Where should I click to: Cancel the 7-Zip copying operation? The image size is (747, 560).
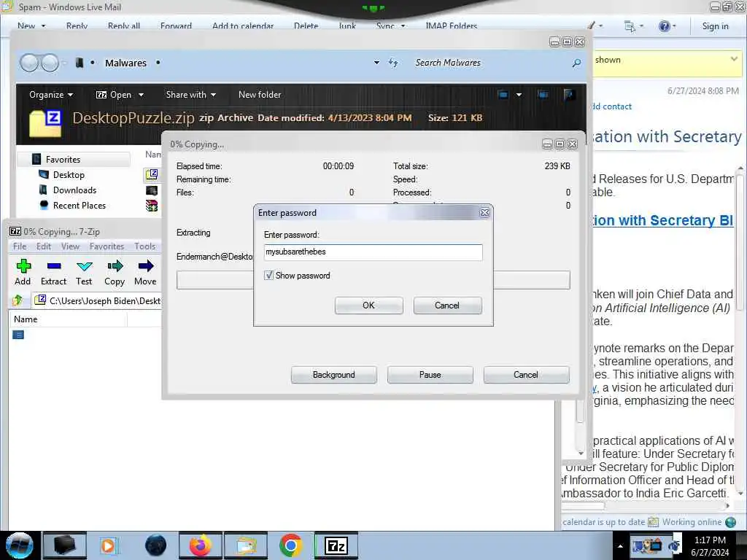[526, 375]
